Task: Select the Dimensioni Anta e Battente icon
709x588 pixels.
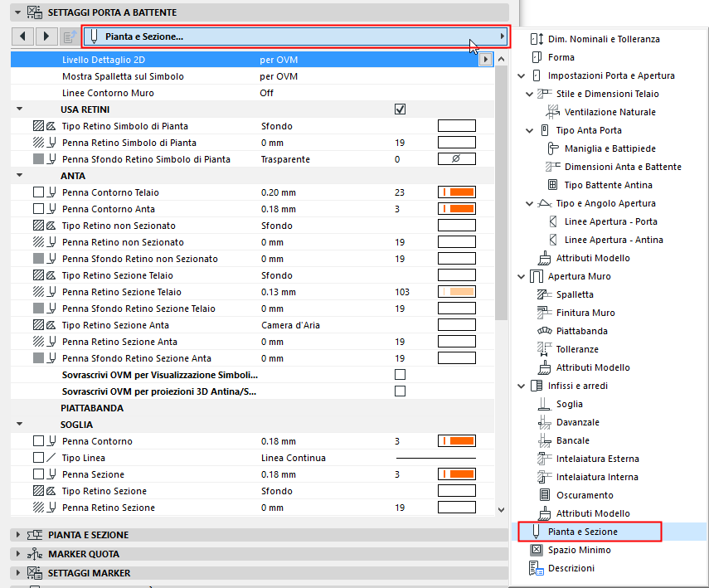Action: click(x=553, y=167)
